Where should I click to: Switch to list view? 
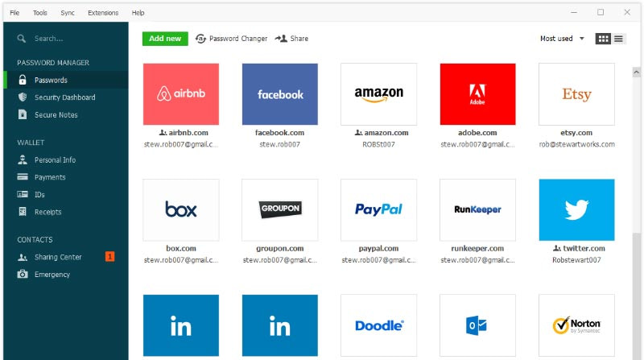(618, 39)
